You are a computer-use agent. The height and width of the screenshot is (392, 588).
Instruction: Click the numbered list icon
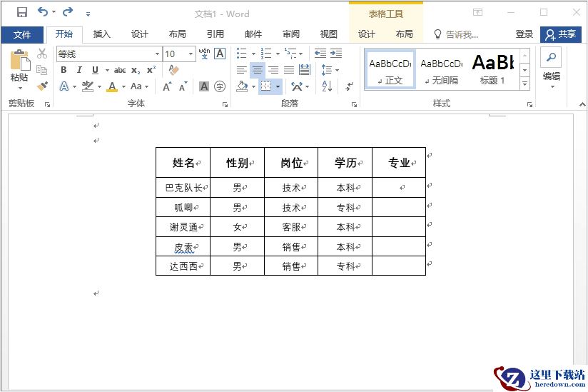coord(266,54)
